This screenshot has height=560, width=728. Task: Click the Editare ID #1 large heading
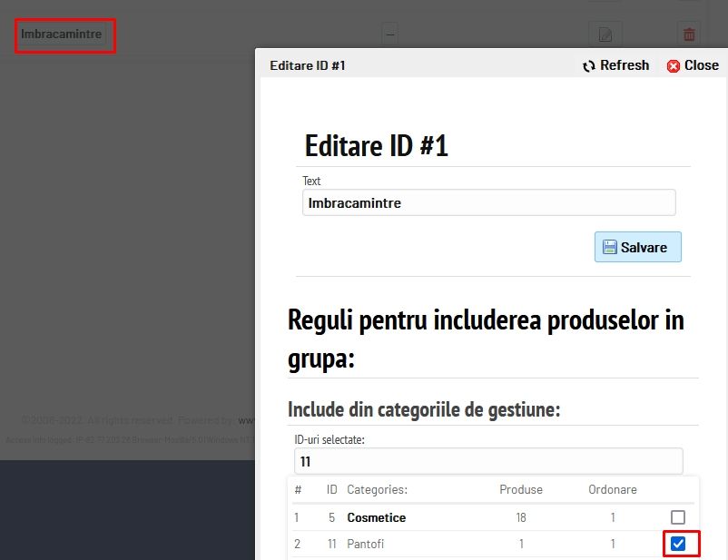pos(377,146)
